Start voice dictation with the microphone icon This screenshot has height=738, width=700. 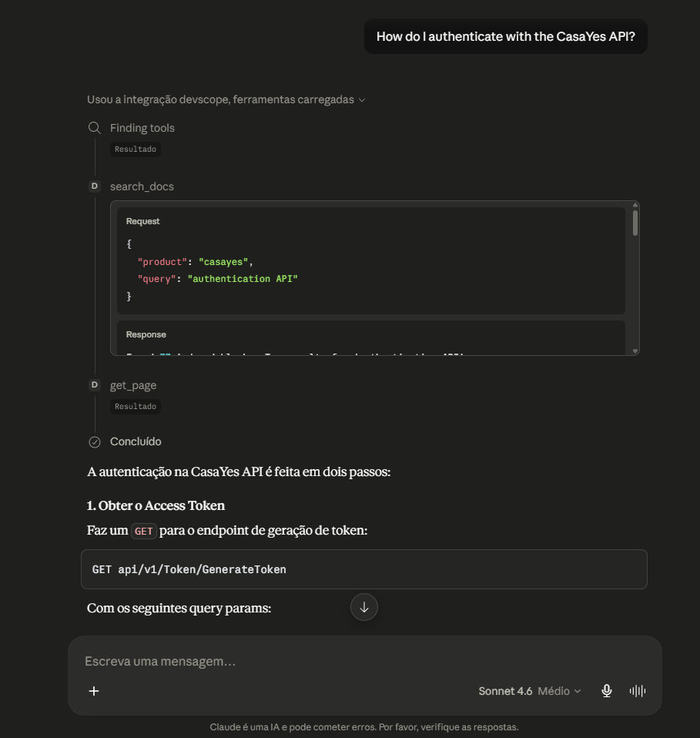607,691
